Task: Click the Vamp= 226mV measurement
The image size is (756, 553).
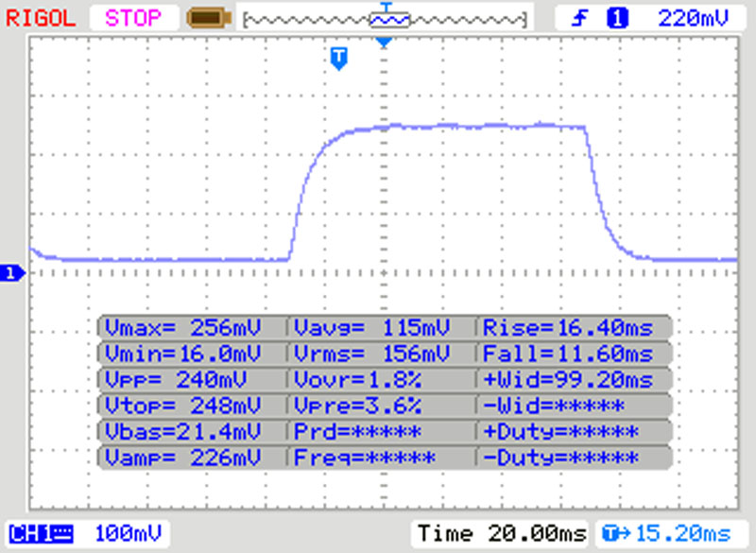Action: point(183,458)
